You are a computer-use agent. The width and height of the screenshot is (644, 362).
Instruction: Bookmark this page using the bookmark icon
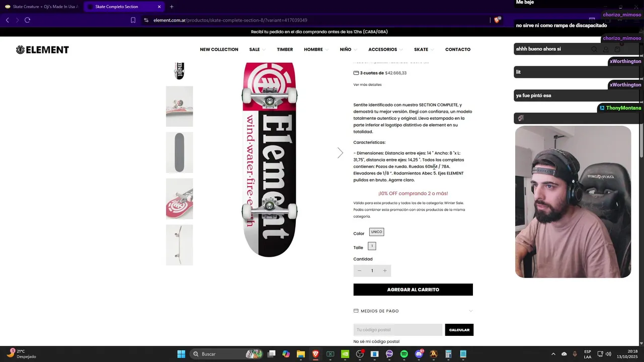pyautogui.click(x=133, y=20)
